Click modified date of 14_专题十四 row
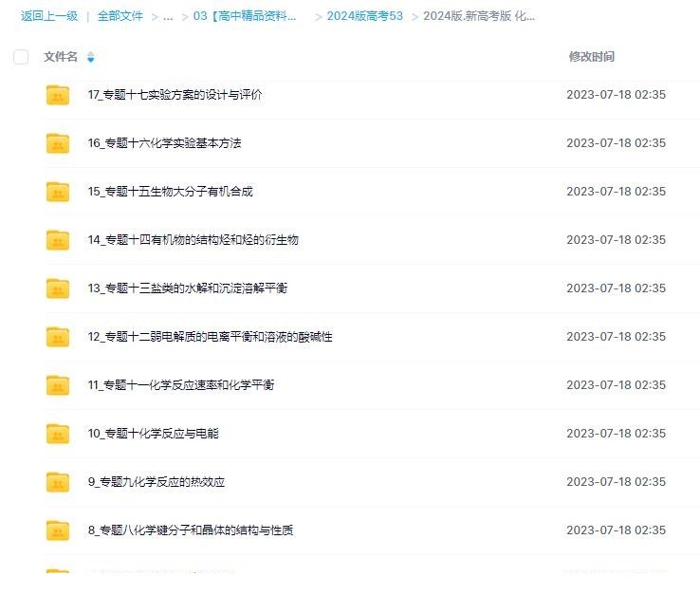This screenshot has height=595, width=700. 617,240
